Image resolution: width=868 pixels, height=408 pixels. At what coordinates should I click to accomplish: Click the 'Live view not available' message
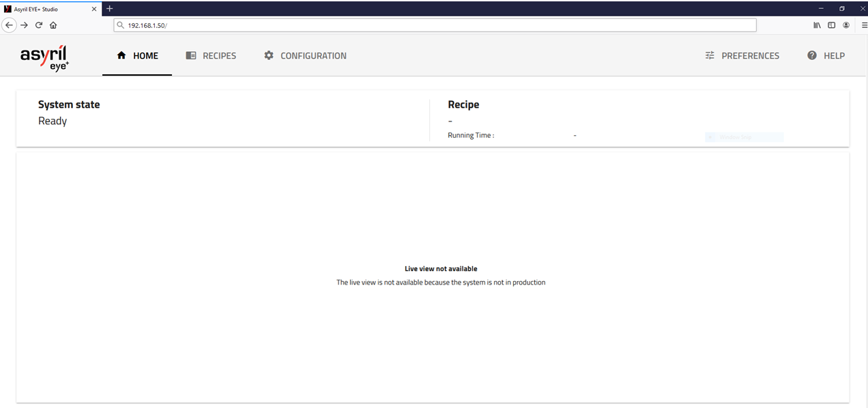pos(441,269)
